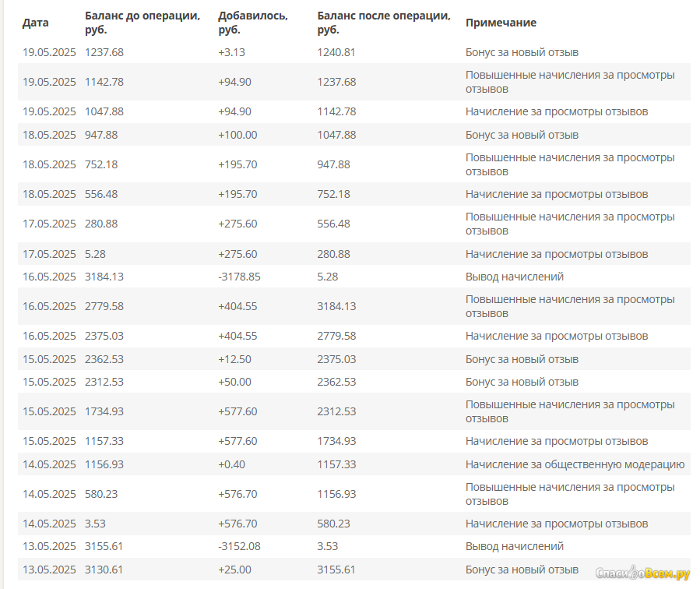Select the -3152.08 withdrawal amount
The height and width of the screenshot is (589, 700).
click(239, 547)
